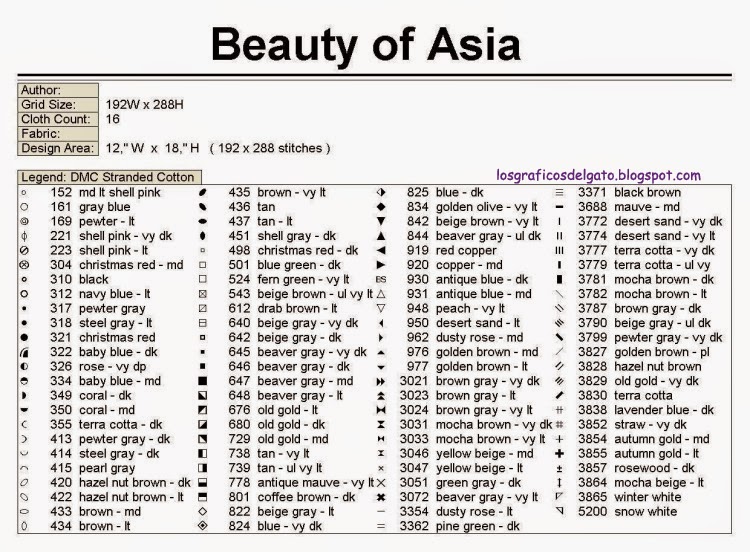Click the dash symbol beside 3688 mauve - md

point(559,207)
